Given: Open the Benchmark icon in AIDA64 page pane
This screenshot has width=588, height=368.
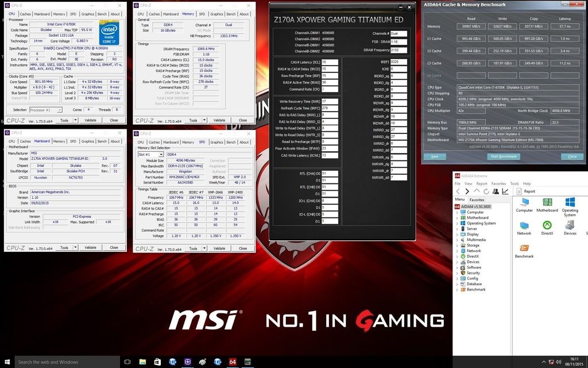Looking at the screenshot, I should pyautogui.click(x=524, y=251).
